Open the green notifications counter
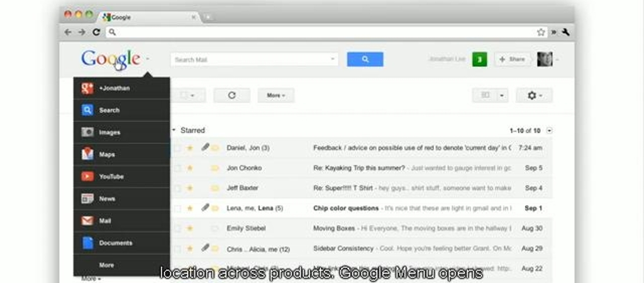644x283 pixels. [x=479, y=60]
